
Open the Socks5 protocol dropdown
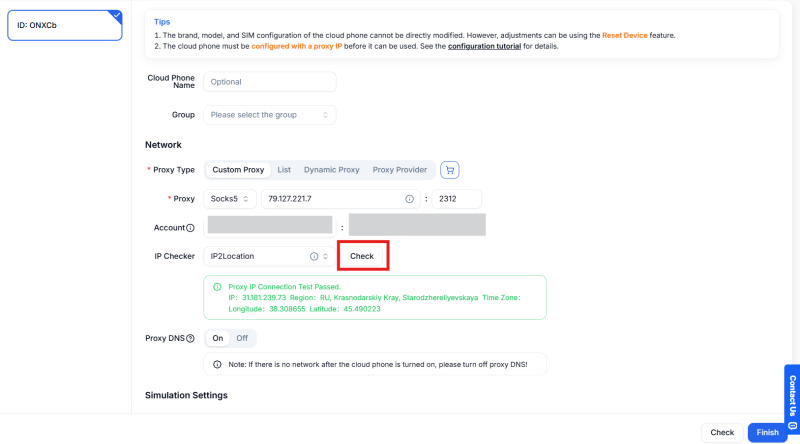coord(230,199)
